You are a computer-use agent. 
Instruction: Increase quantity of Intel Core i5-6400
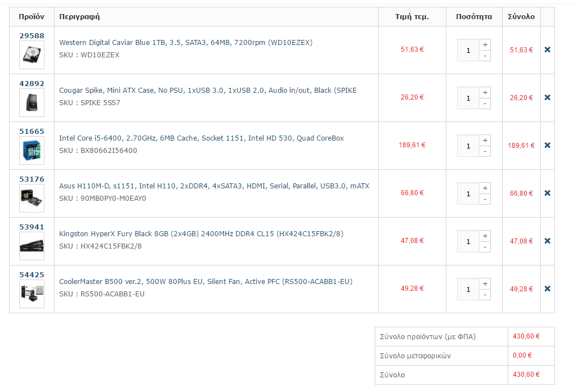point(485,140)
